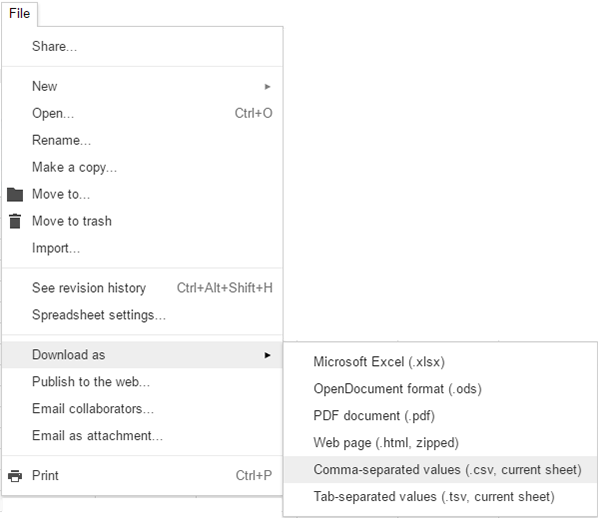Click the folder icon beside Move to
The width and height of the screenshot is (600, 519).
coord(15,194)
